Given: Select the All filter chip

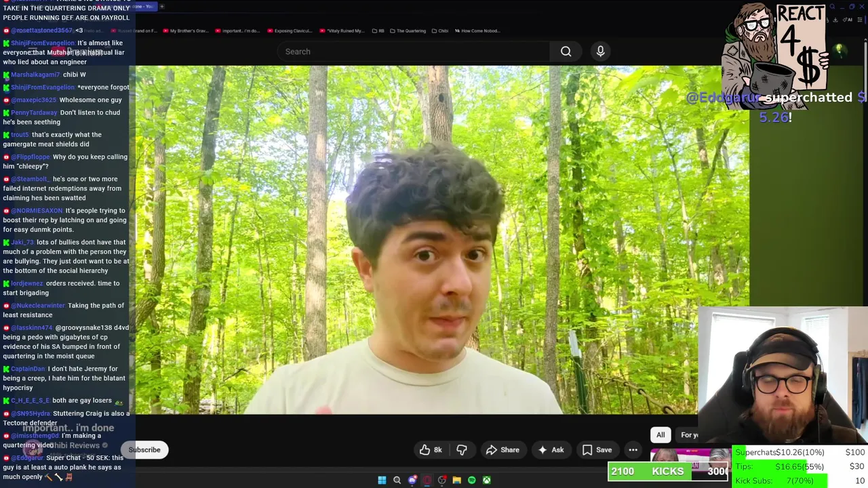Looking at the screenshot, I should 660,435.
